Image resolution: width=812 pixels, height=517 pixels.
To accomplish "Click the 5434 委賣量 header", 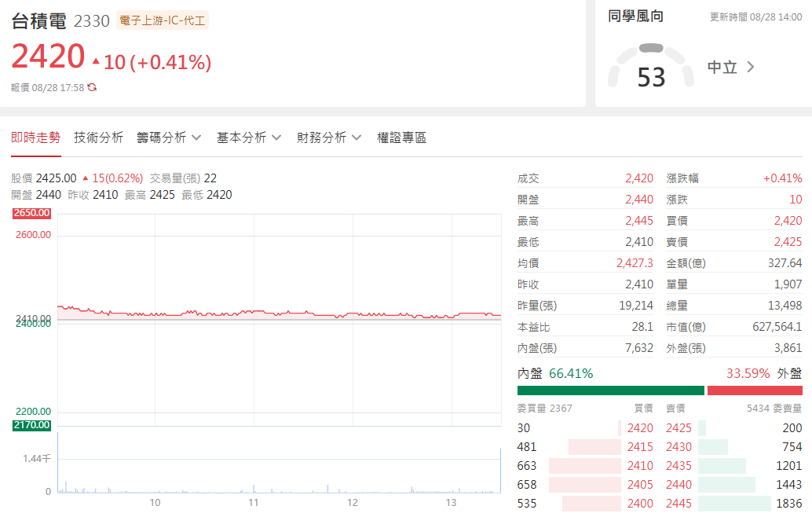I will point(774,409).
